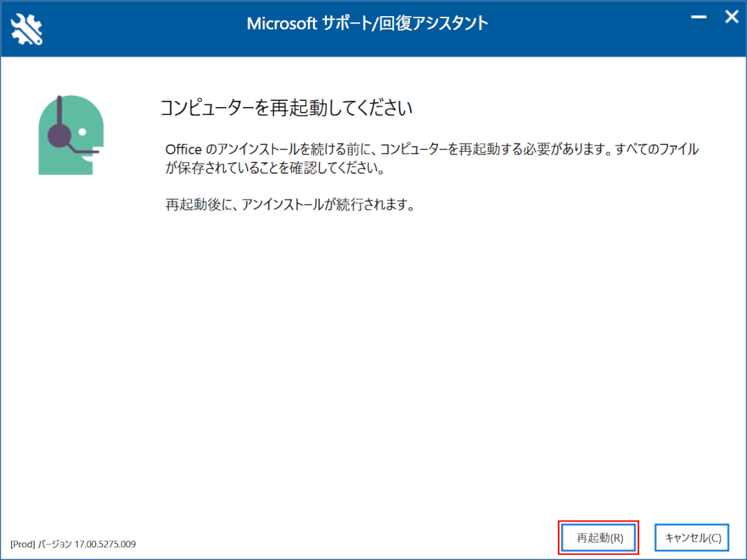
Task: Click the paragraph starting Office のアンインストールを続ける前に
Action: pos(432,159)
